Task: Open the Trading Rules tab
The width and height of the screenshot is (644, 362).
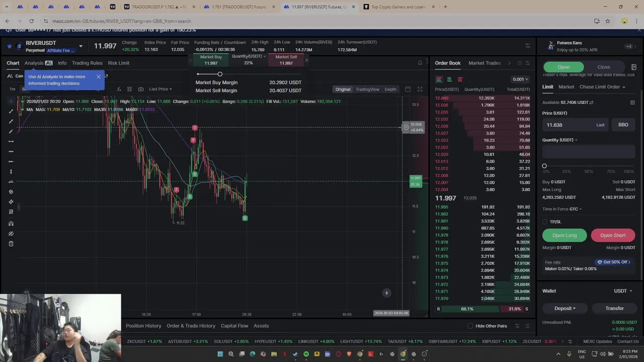Action: click(x=87, y=63)
